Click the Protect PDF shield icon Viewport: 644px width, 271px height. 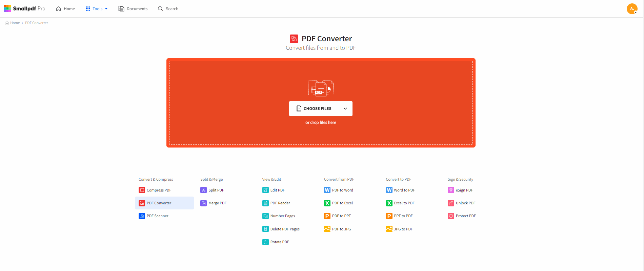(451, 216)
